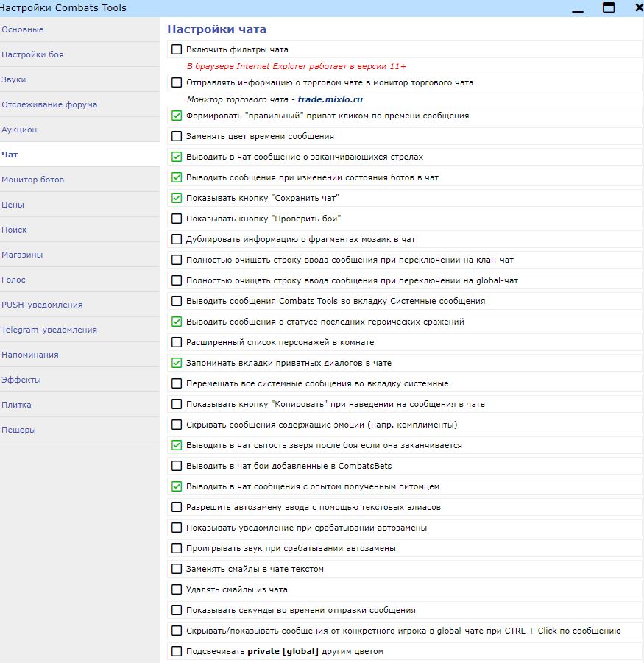Follow the trade.mixlo.ru link
Image resolution: width=644 pixels, height=663 pixels.
point(330,99)
